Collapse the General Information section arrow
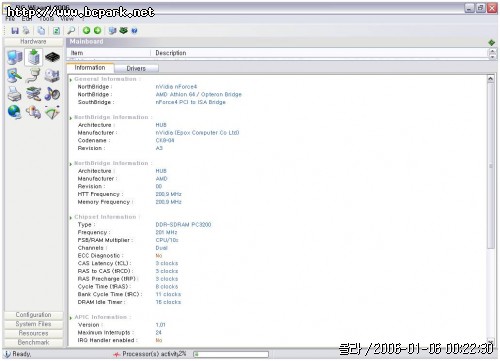 (x=71, y=80)
